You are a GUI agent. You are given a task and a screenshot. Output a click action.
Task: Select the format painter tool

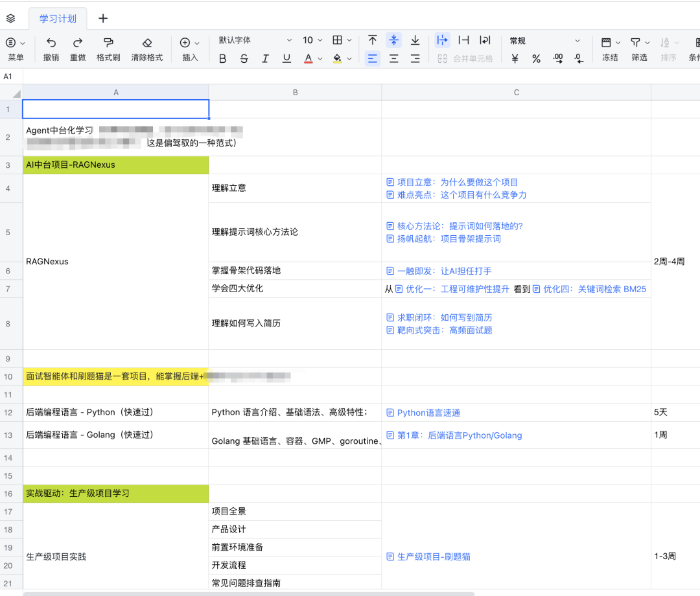pyautogui.click(x=108, y=42)
